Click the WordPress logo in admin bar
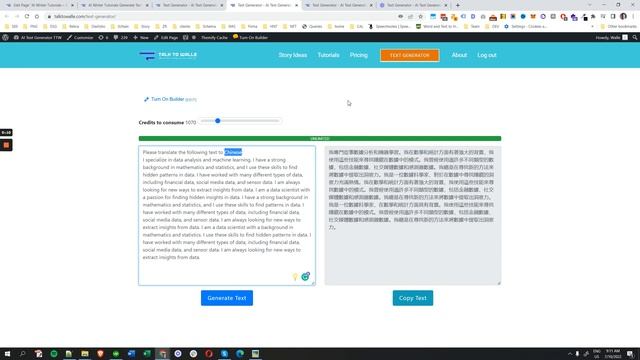 pyautogui.click(x=5, y=37)
